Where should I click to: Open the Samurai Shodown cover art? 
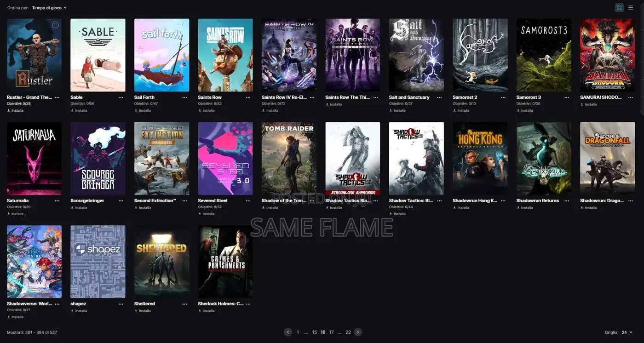(608, 55)
